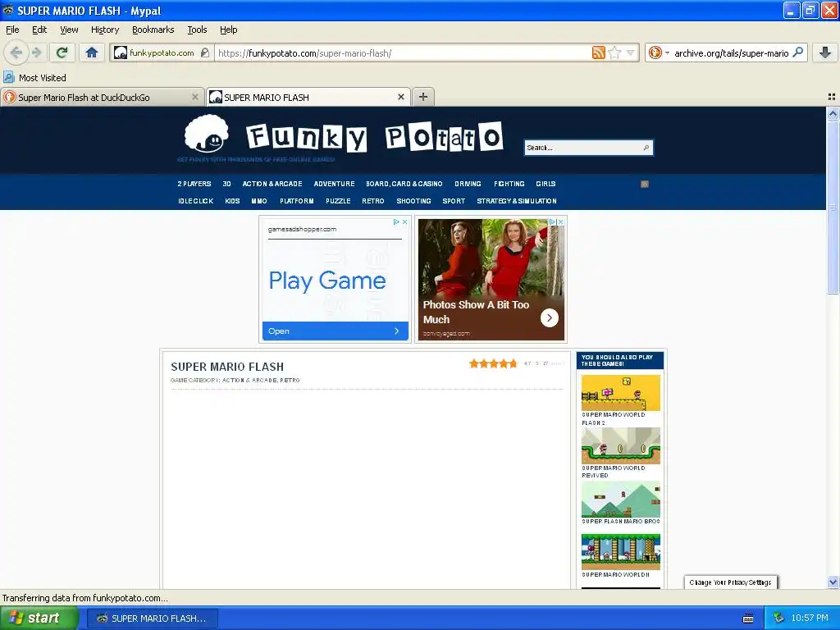Click the keyboard icon in system tray
Viewport: 840px width, 630px height.
(748, 619)
